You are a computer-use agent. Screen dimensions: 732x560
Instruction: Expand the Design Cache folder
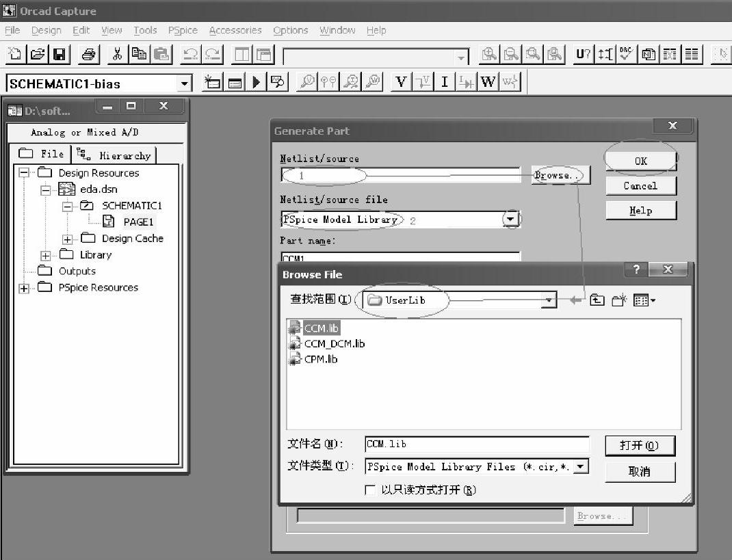coord(67,239)
